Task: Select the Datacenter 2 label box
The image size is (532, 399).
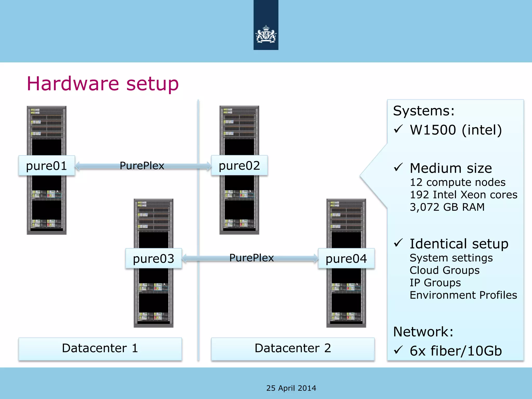Action: click(293, 349)
